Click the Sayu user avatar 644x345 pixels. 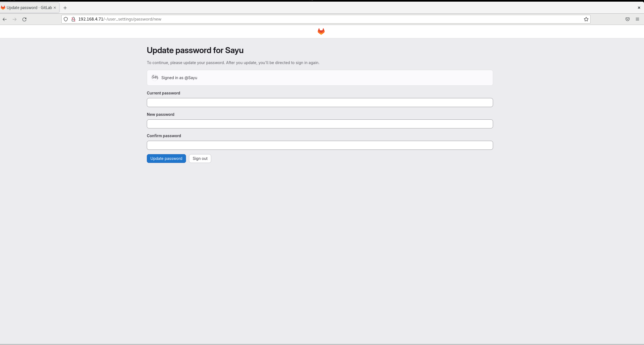(x=155, y=77)
